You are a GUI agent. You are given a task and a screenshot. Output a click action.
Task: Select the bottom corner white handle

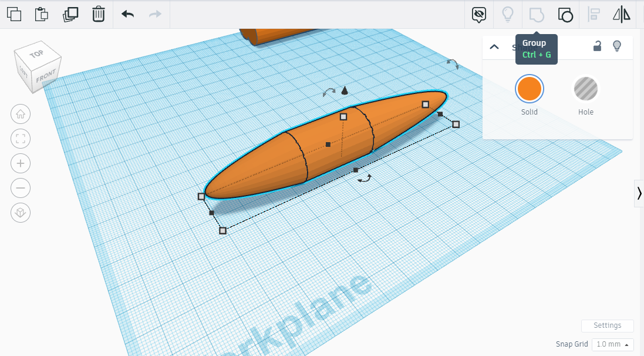[x=222, y=231]
